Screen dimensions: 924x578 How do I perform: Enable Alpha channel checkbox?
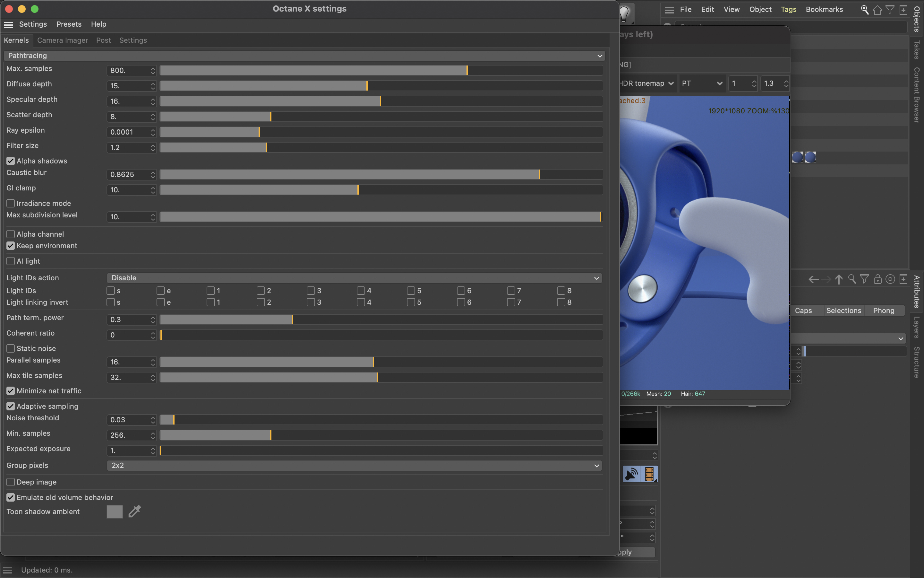(11, 234)
